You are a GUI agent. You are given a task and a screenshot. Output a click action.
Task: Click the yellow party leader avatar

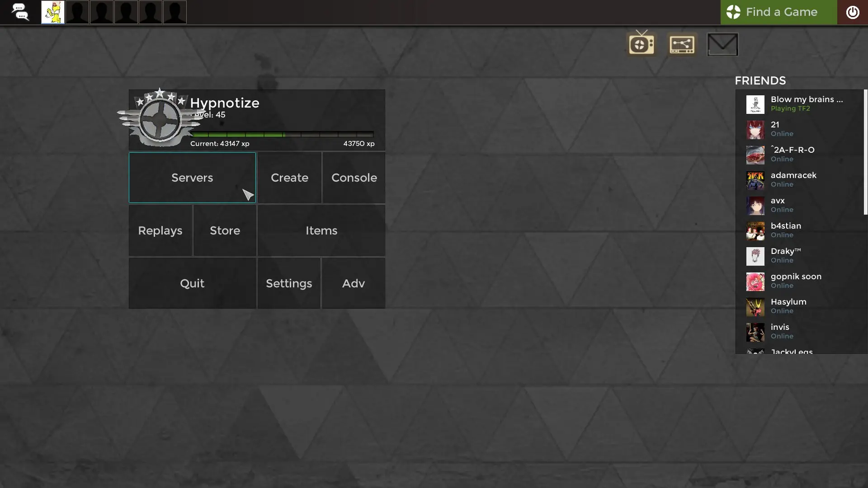coord(53,12)
